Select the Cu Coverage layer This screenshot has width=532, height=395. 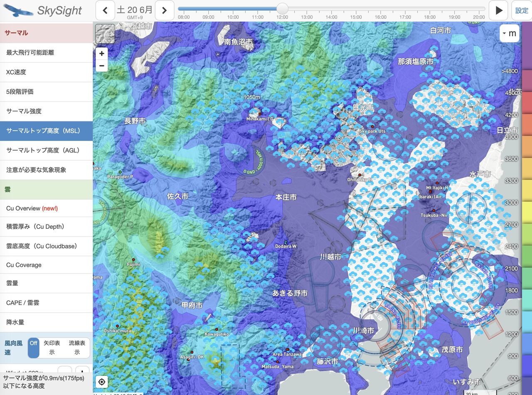click(x=46, y=265)
